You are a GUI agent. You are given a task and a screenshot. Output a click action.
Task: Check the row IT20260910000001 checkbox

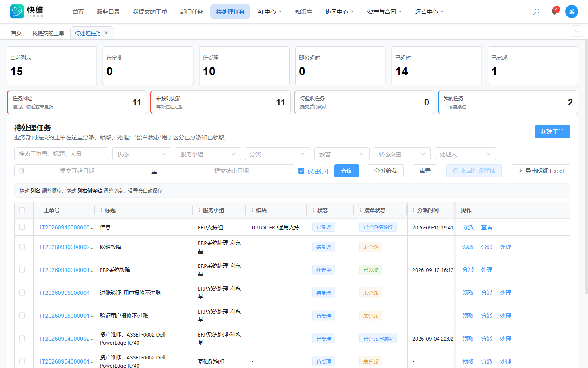22,269
